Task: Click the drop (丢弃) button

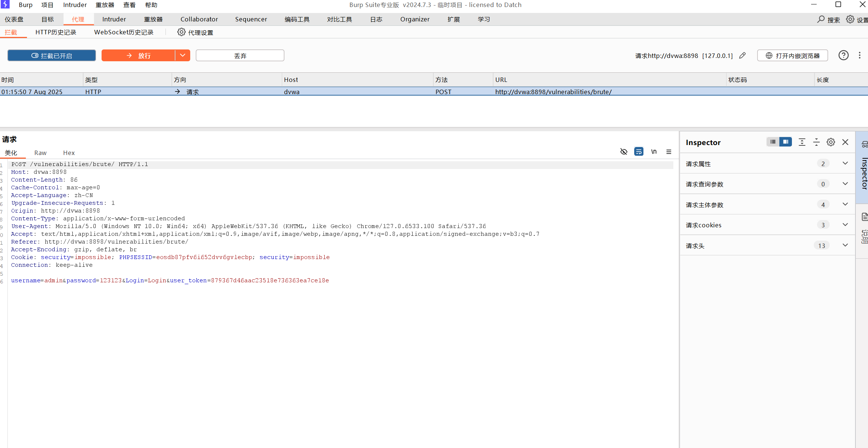Action: tap(240, 55)
